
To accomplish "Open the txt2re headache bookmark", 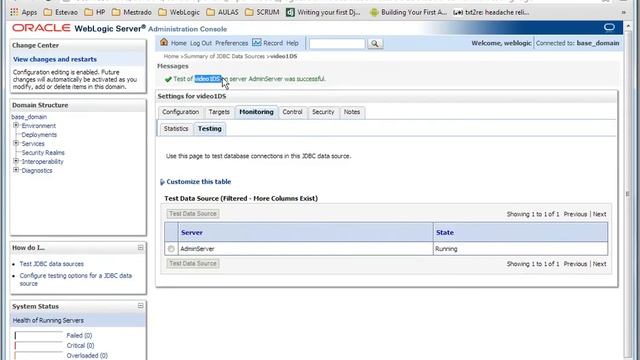I will [491, 12].
